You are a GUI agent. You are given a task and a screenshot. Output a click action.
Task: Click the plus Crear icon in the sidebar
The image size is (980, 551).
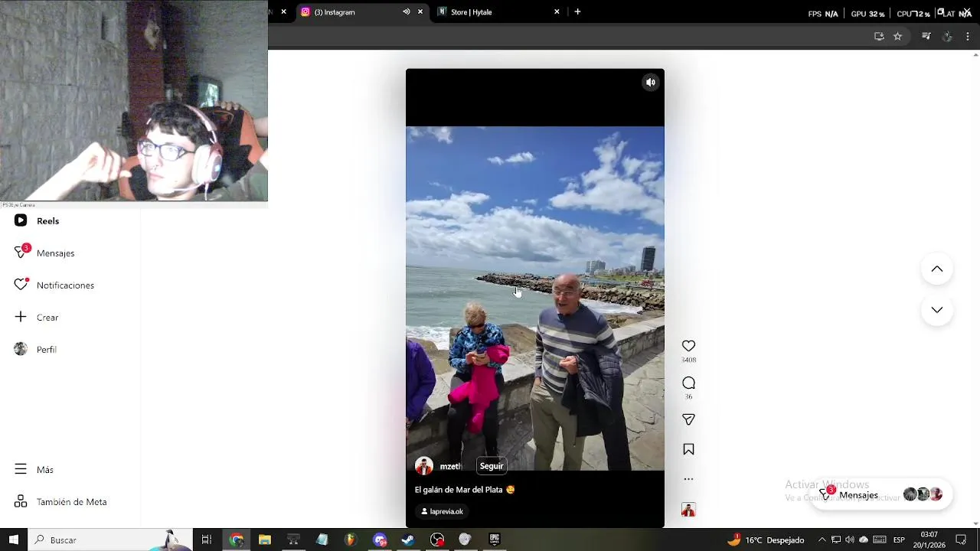(x=21, y=317)
